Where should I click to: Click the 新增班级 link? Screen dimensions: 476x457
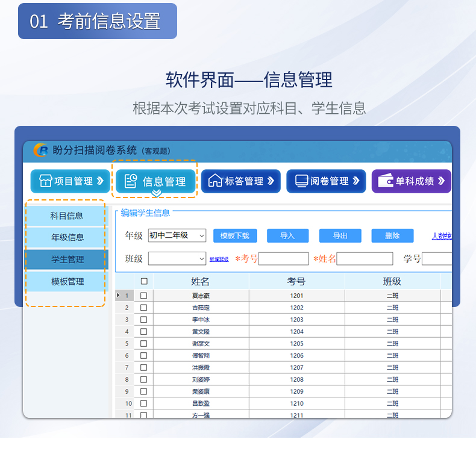pos(219,260)
